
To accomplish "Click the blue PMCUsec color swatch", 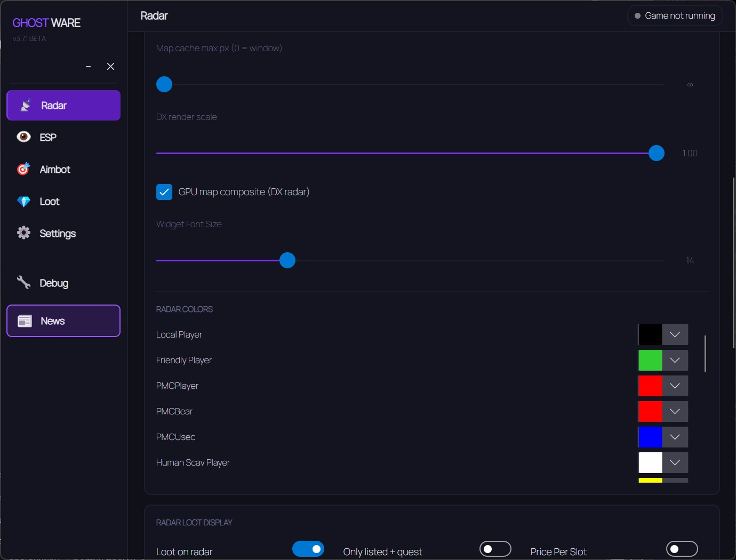I will coord(650,437).
